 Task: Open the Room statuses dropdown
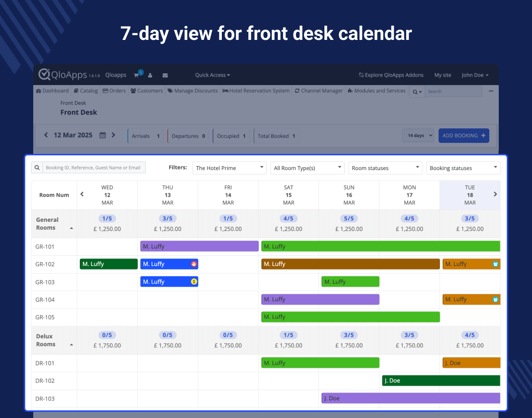(385, 168)
